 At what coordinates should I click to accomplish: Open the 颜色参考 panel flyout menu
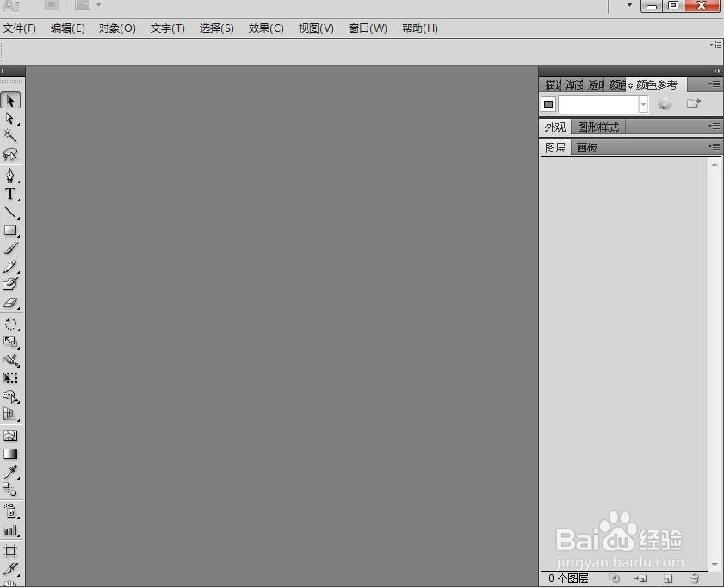point(714,84)
